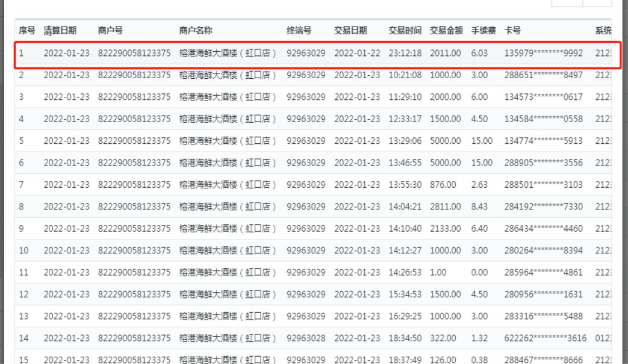Click the 清算日期 column header
Screen dimensions: 628x364
(60, 31)
